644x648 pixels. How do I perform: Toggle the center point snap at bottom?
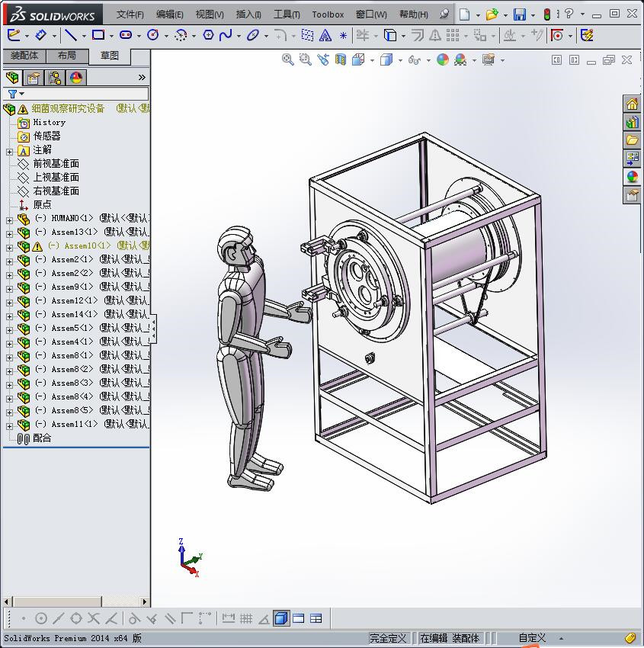(x=41, y=618)
